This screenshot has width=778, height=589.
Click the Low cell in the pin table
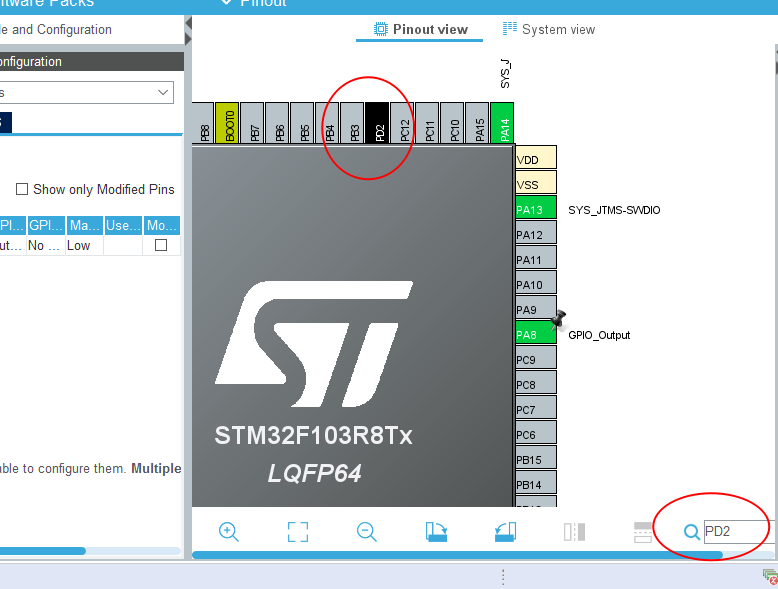(x=85, y=246)
